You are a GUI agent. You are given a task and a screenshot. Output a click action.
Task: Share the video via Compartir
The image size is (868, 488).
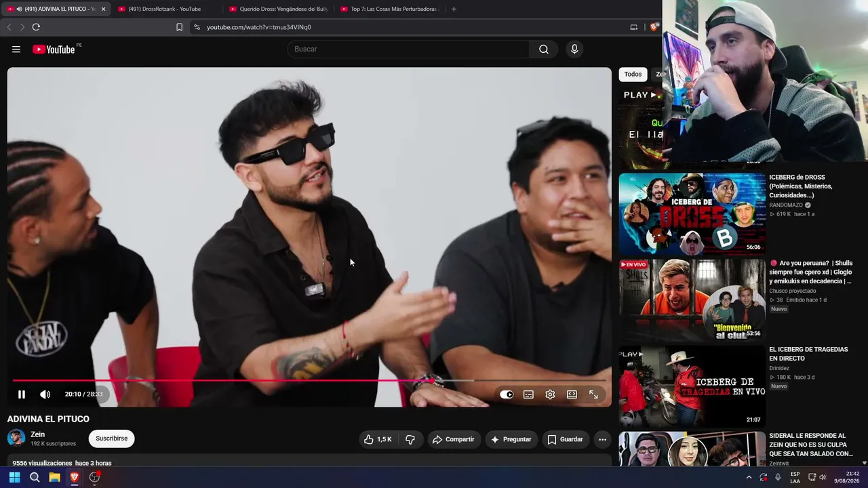click(x=454, y=439)
